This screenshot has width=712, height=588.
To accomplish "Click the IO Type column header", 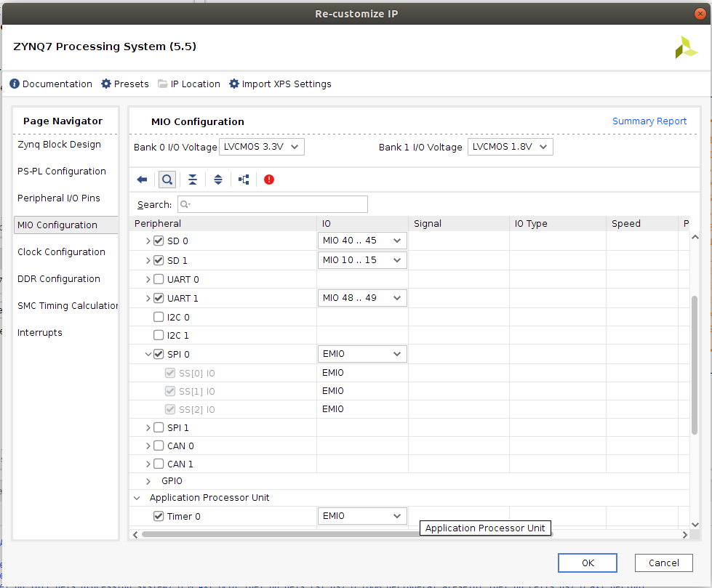I will click(x=558, y=224).
